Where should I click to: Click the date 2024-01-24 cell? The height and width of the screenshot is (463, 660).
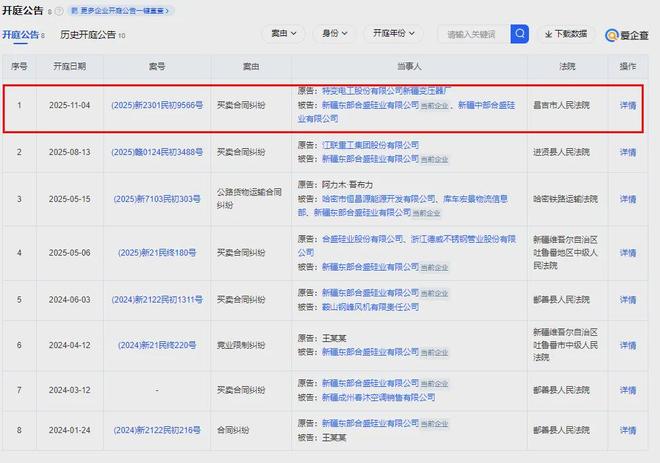[69, 430]
